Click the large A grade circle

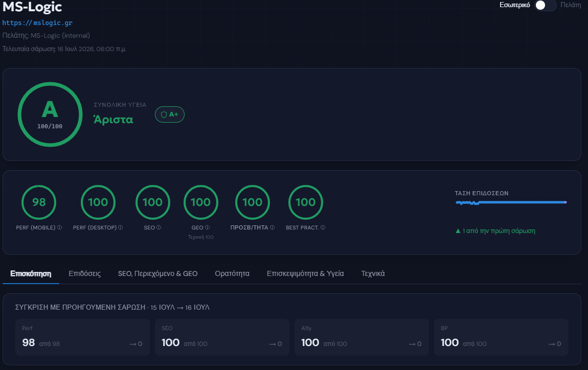[x=50, y=114]
